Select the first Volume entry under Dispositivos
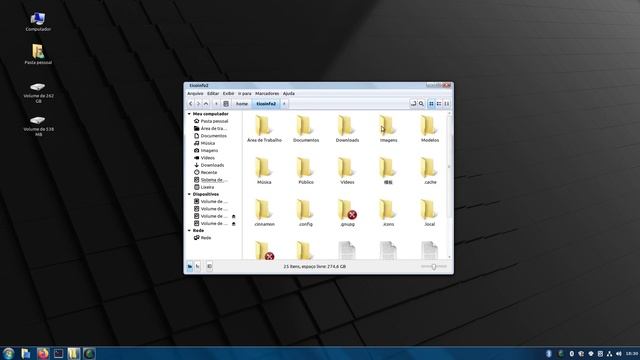Image resolution: width=640 pixels, height=360 pixels. click(x=211, y=202)
